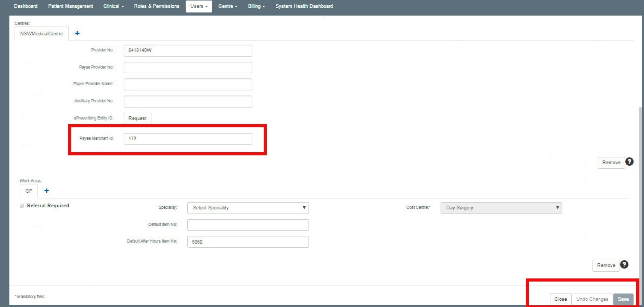Add a new work area with the plus icon
The image size is (644, 307).
[46, 191]
